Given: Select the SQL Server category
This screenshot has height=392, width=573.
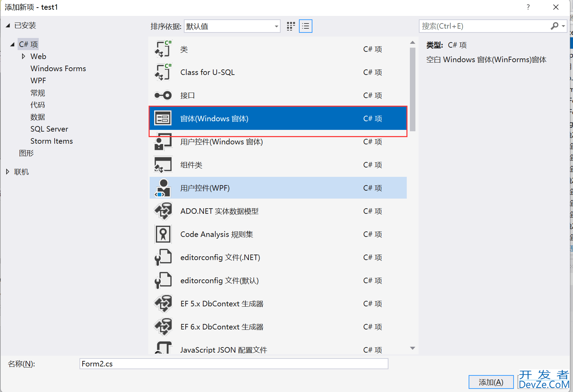Looking at the screenshot, I should click(x=49, y=129).
